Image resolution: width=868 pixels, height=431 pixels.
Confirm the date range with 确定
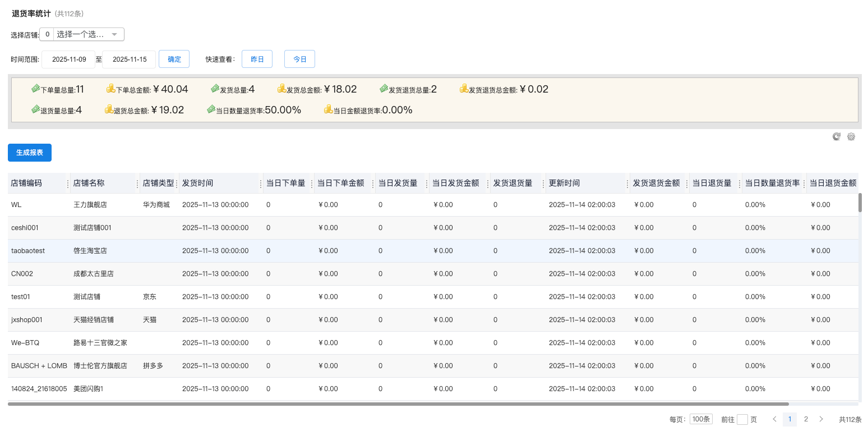(174, 59)
